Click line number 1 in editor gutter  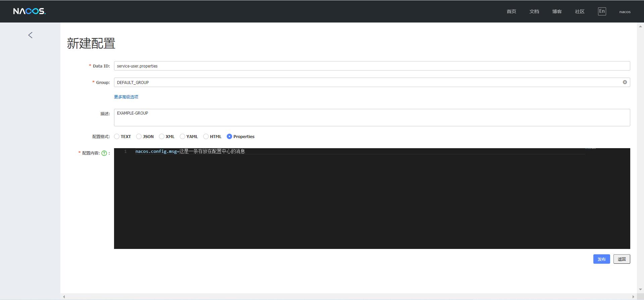(125, 152)
